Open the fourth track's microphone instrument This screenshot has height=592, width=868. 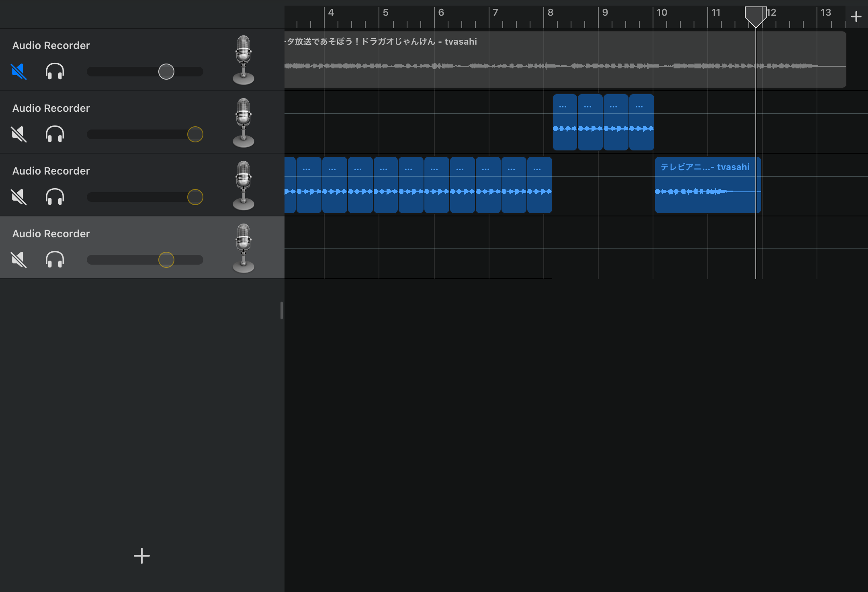243,248
